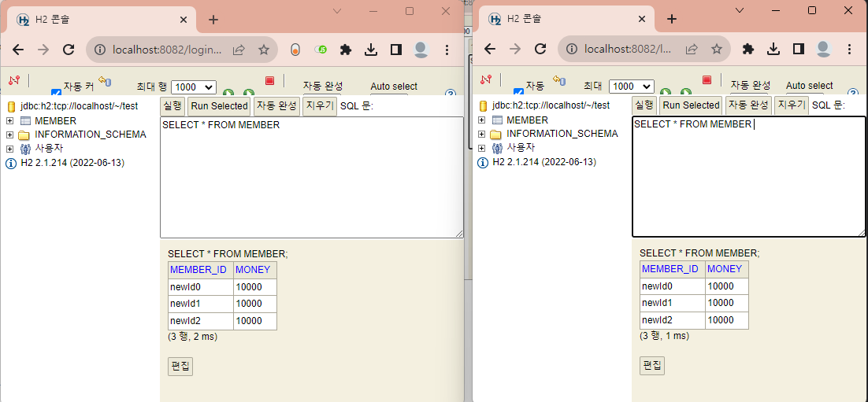Toggle auto commit checkbox in left window
868x402 pixels.
point(56,93)
